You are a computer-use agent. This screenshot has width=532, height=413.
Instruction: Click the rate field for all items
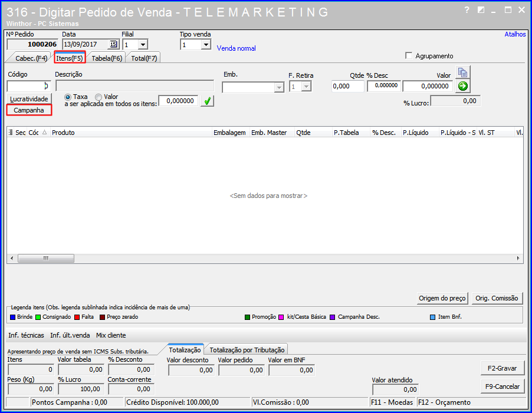coord(179,101)
